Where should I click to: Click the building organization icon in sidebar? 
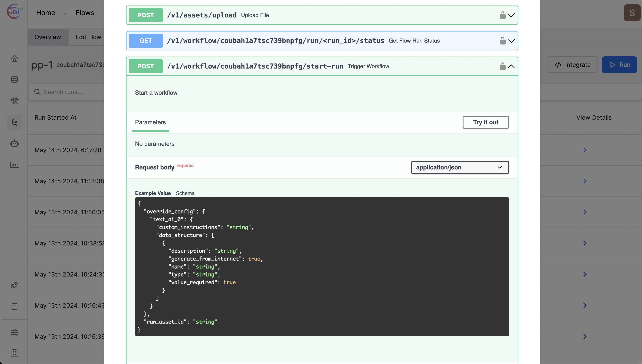click(14, 353)
